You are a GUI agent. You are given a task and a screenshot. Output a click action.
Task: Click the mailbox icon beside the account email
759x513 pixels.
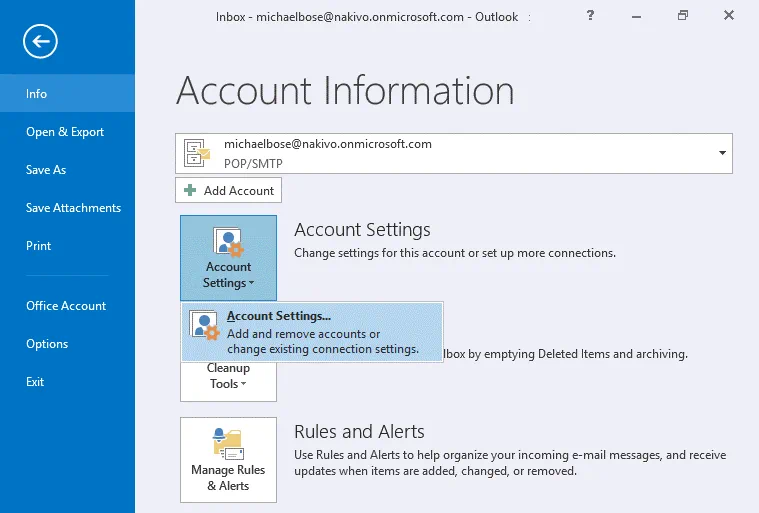pyautogui.click(x=197, y=153)
